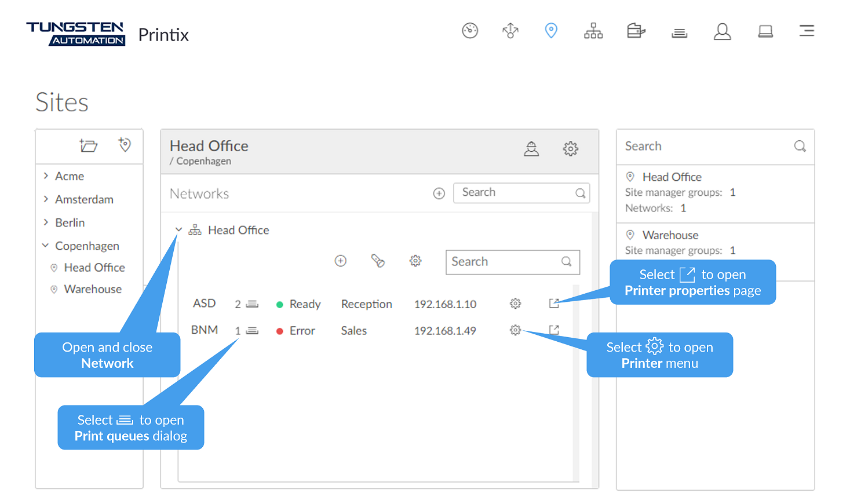The image size is (850, 504).
Task: Open site manager groups icon for Head Office
Action: (531, 149)
